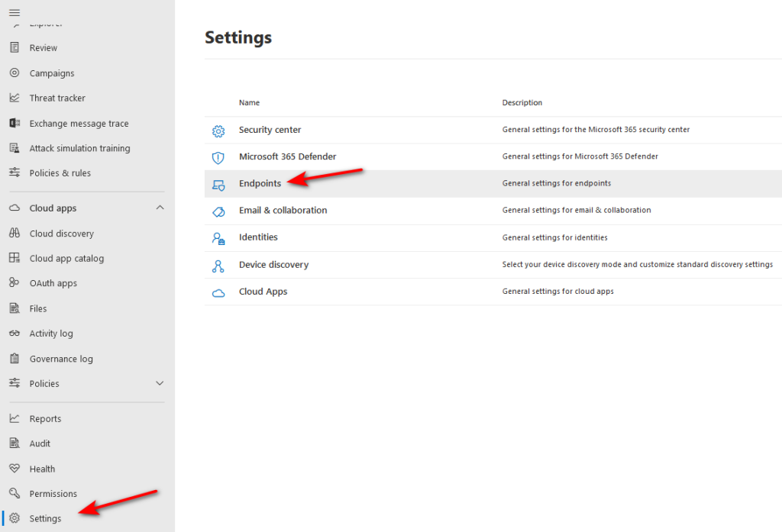This screenshot has width=782, height=532.
Task: Click the Microsoft 365 Defender shield icon
Action: pos(218,157)
